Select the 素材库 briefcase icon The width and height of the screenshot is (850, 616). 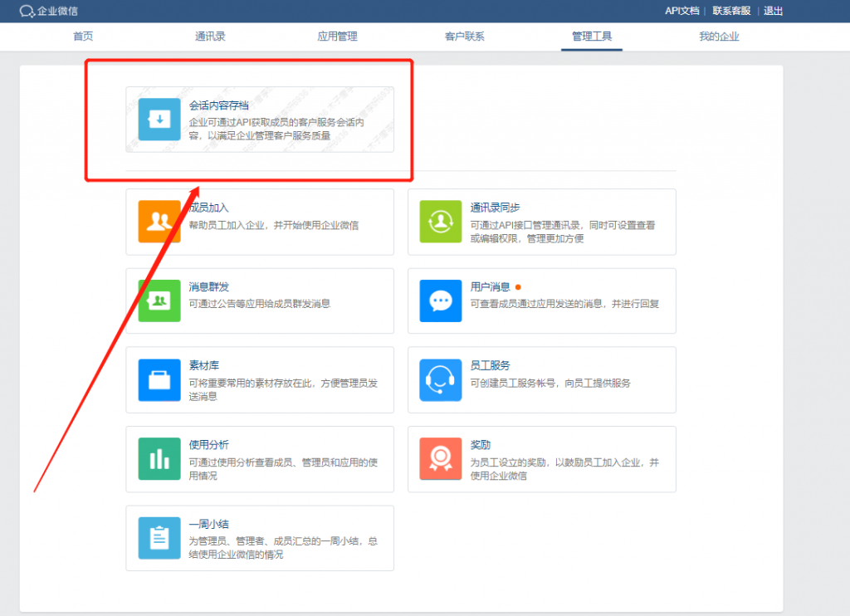(159, 380)
